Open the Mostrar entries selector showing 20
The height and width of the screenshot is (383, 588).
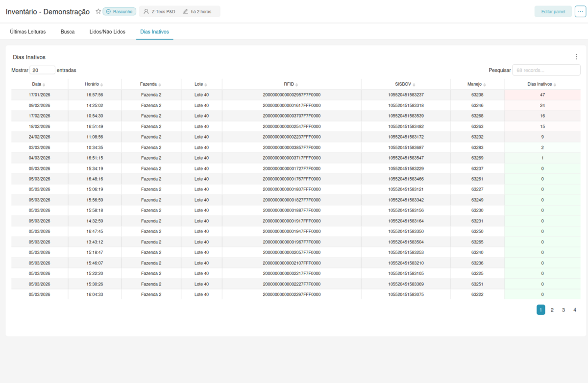[43, 70]
